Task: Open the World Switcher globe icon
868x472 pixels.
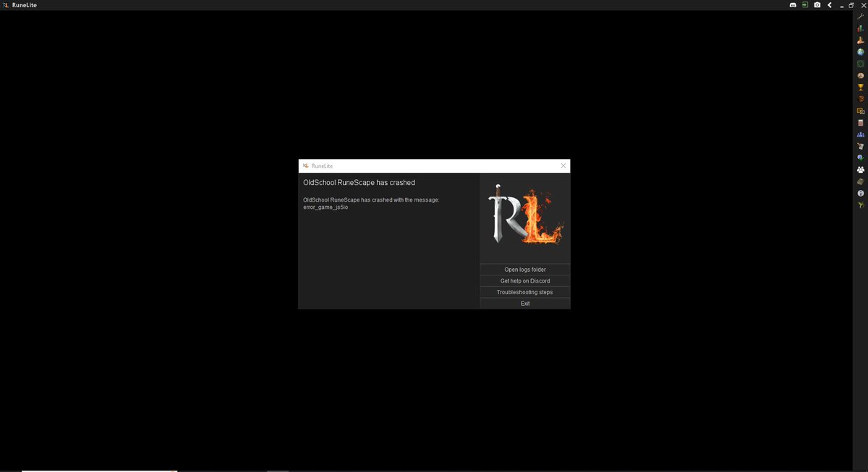Action: 861,52
